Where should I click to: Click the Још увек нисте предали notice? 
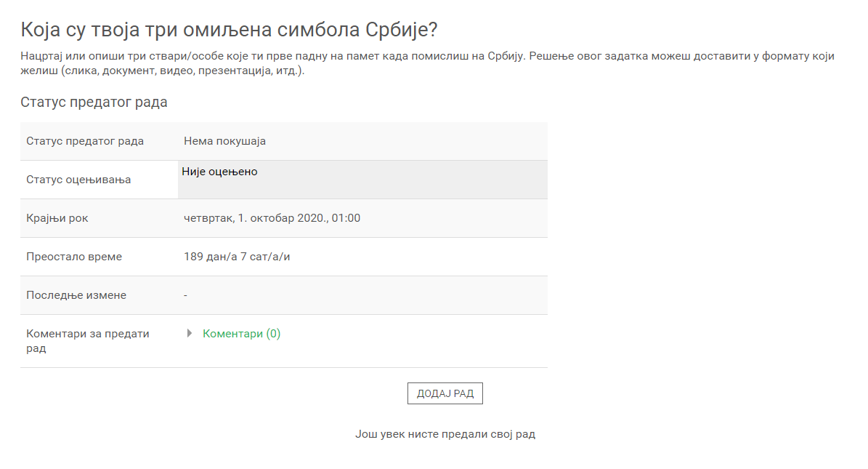(445, 434)
